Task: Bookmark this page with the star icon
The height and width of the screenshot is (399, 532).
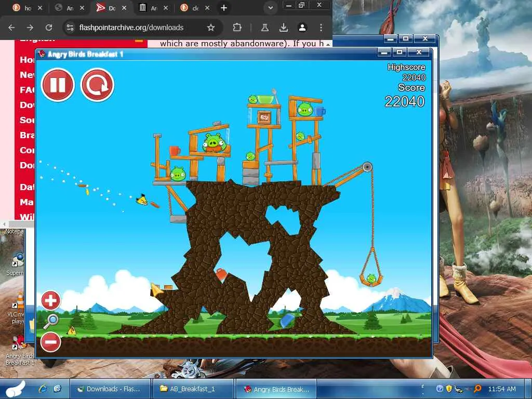Action: click(x=211, y=28)
